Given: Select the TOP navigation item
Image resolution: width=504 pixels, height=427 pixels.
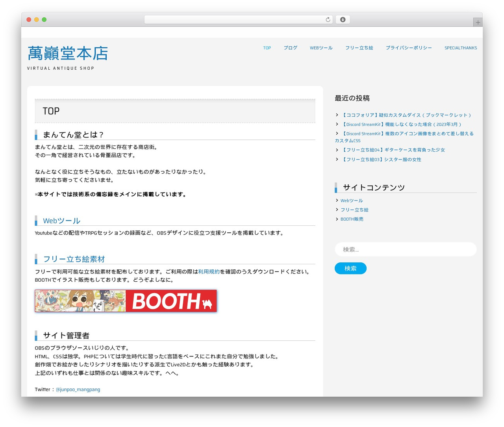Looking at the screenshot, I should pos(267,48).
